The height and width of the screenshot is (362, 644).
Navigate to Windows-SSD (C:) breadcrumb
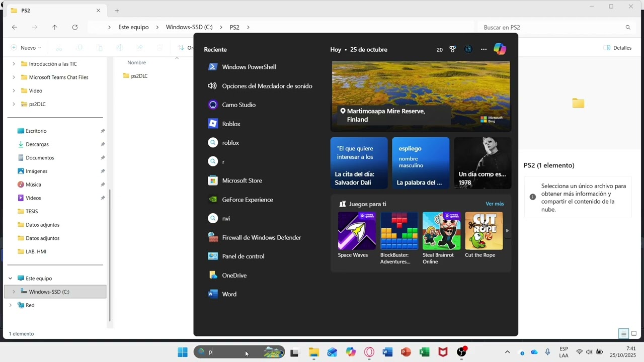pyautogui.click(x=189, y=27)
